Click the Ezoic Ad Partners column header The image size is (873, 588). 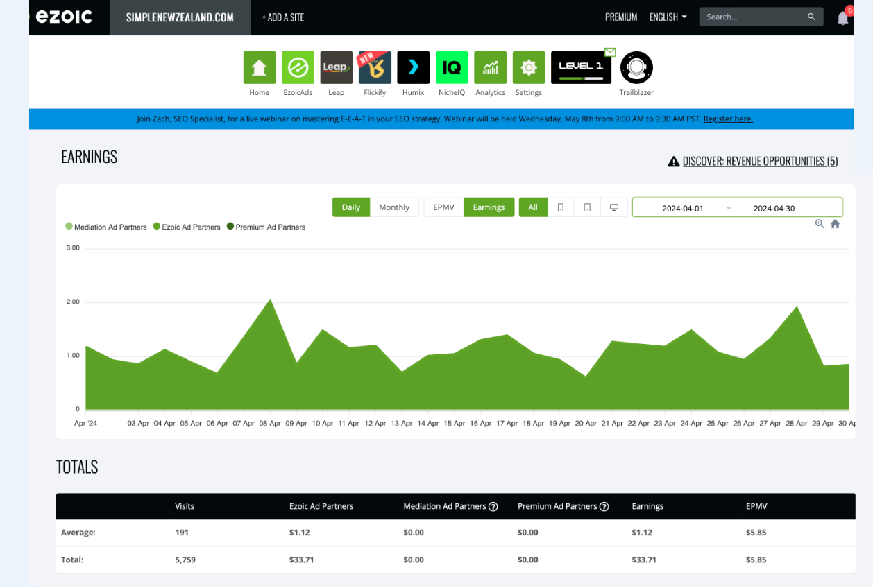tap(321, 507)
